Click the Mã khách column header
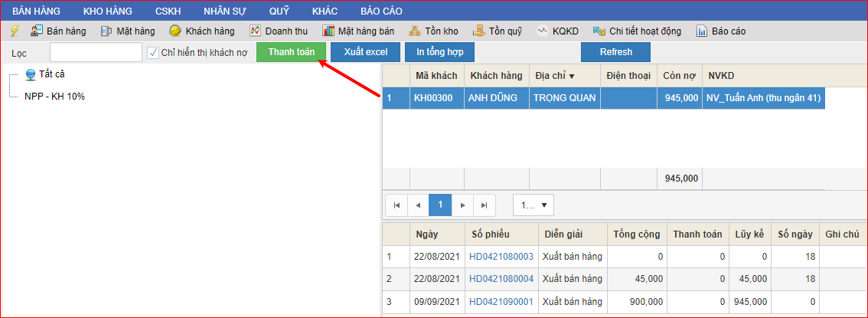Screen dimensions: 868x318 click(436, 75)
